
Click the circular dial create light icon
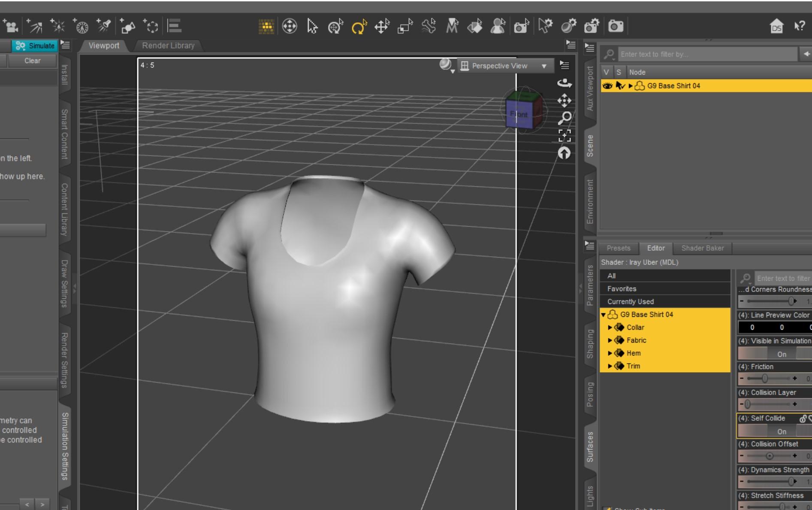pos(81,26)
